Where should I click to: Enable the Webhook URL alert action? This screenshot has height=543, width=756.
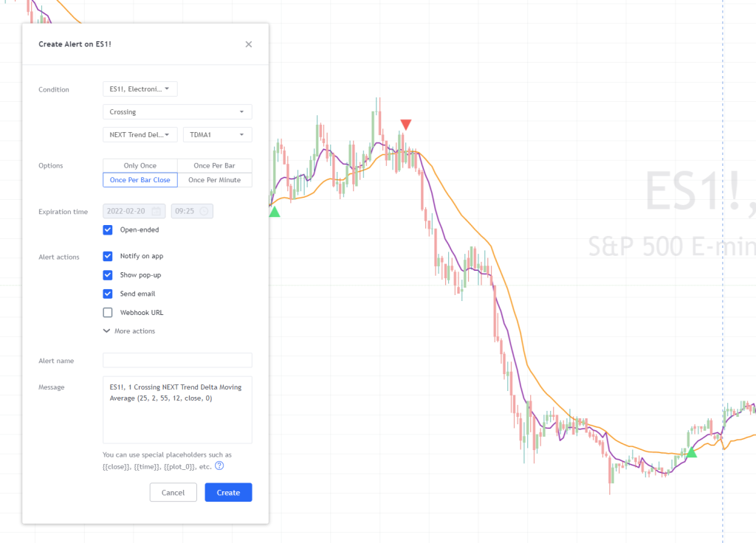click(107, 312)
